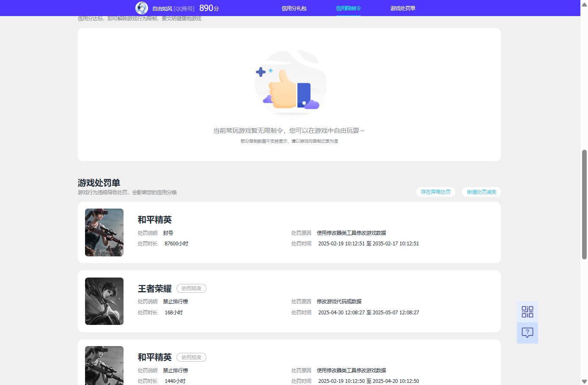
Task: Click the 和平精英 封号 game thumbnail
Action: point(104,232)
